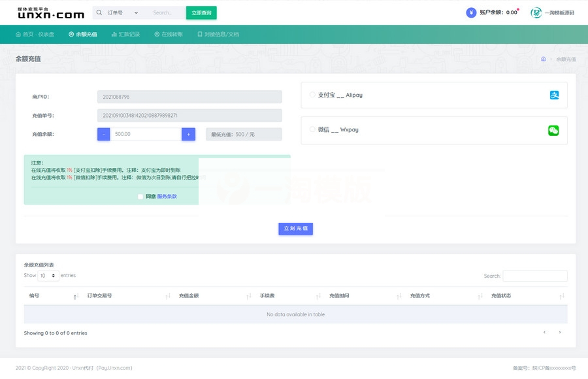Click the WeChat Pay logo icon
This screenshot has width=588, height=379.
coord(553,131)
